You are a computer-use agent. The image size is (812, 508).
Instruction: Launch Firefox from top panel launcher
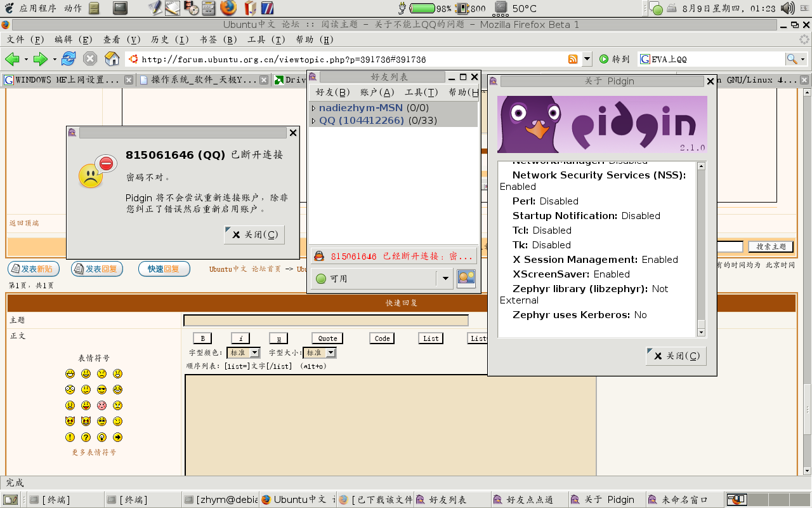[x=228, y=8]
